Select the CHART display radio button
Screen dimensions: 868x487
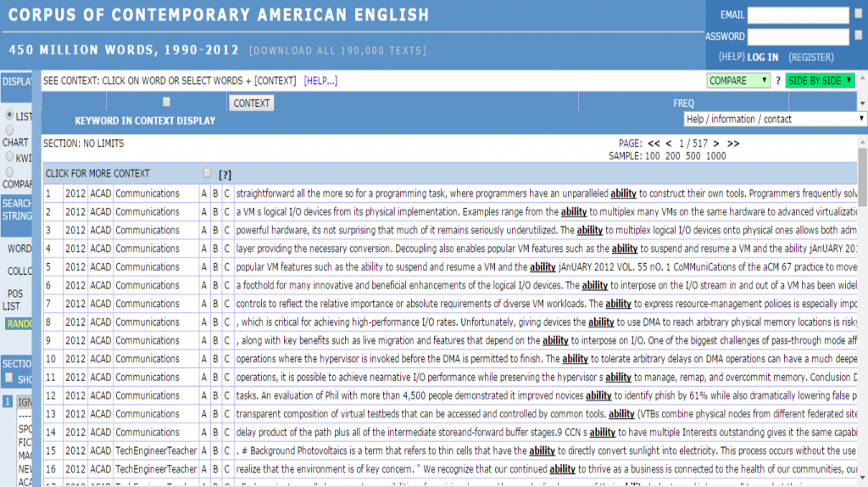[9, 131]
